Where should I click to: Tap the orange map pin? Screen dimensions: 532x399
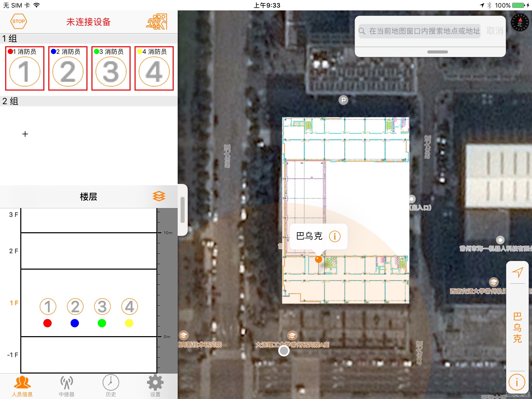pos(318,259)
